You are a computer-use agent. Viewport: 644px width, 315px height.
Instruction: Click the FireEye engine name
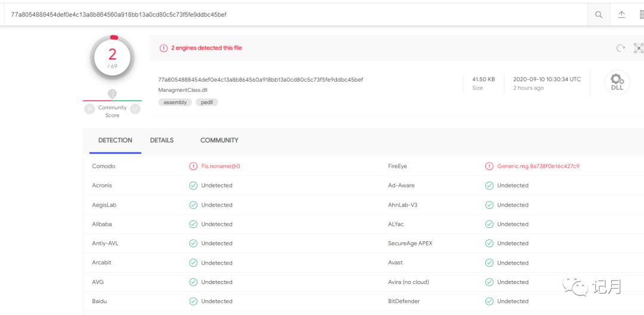[x=398, y=166]
